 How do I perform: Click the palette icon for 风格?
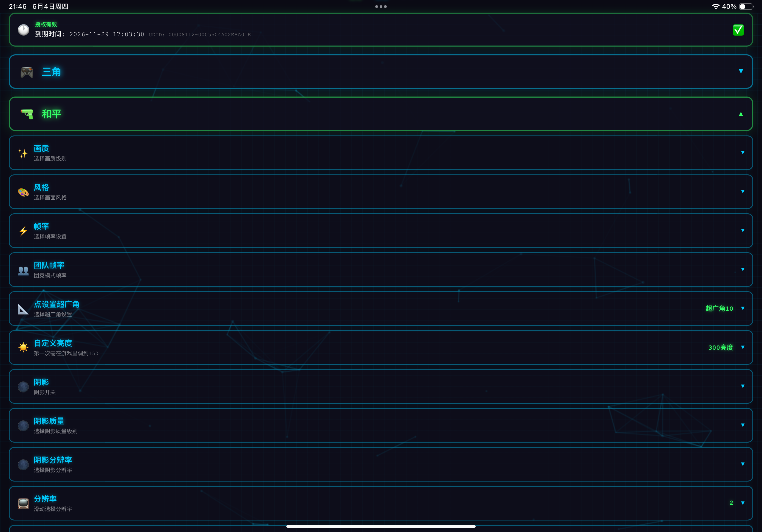23,192
